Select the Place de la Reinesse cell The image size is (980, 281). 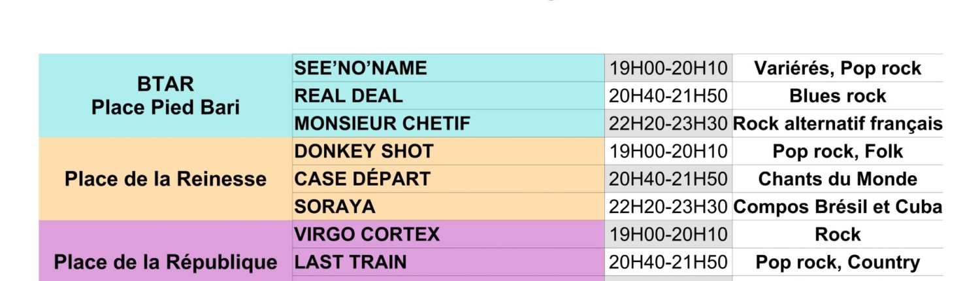(x=165, y=179)
